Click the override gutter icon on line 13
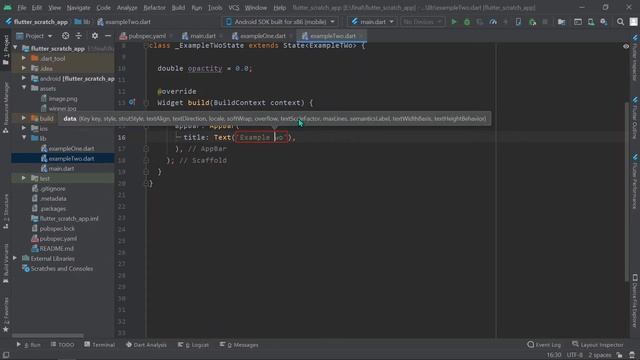This screenshot has width=640, height=360. point(132,102)
